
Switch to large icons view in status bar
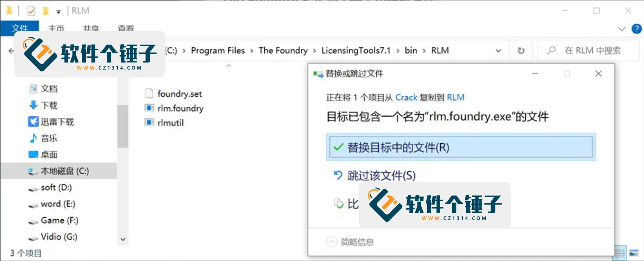click(634, 253)
